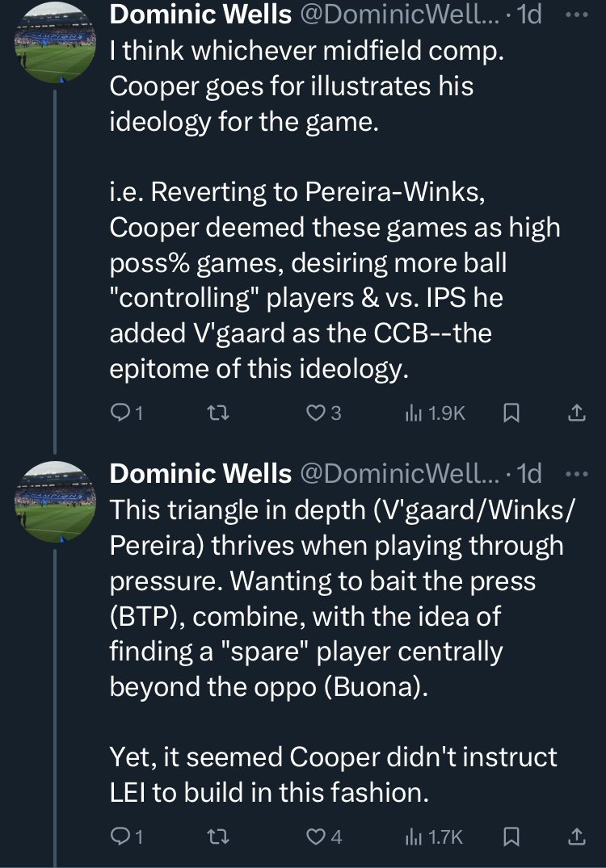Viewport: 606px width, 868px height.
Task: Like the second tweet with 4 likes
Action: coord(324,836)
